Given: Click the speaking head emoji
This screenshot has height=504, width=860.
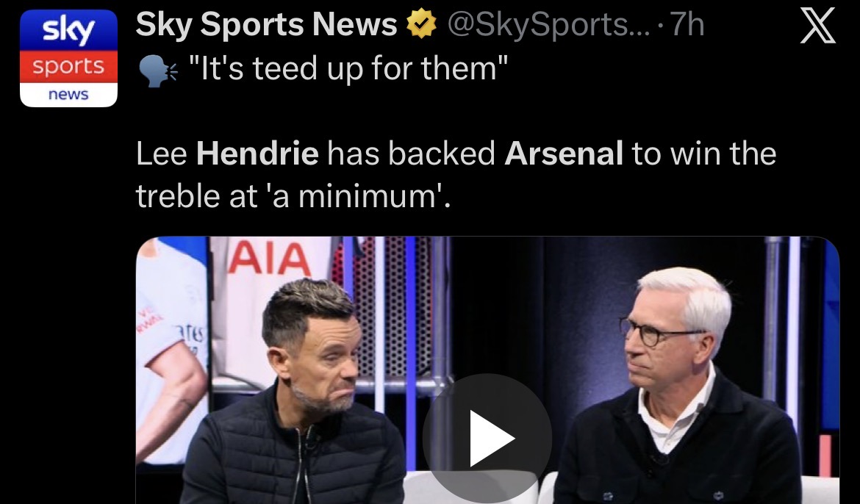Looking at the screenshot, I should coord(158,71).
